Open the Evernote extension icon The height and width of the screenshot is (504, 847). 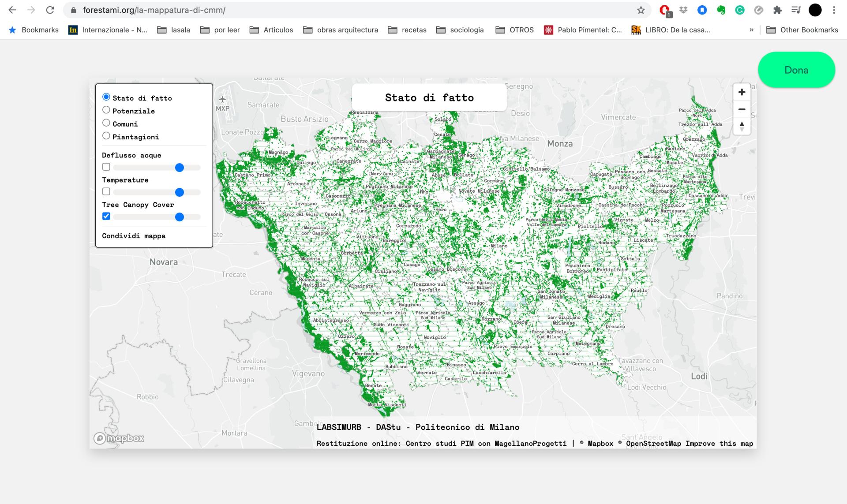pyautogui.click(x=721, y=10)
